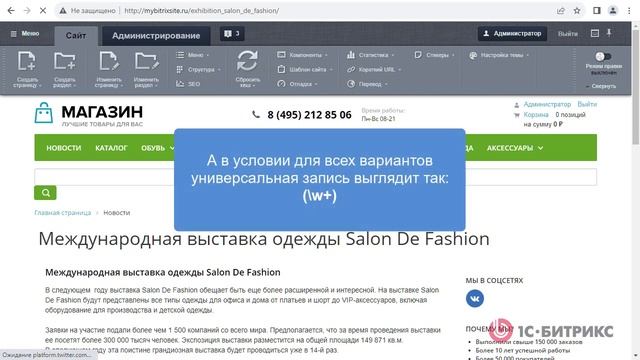Open the АКСЕССУАРЫ menu item
The width and height of the screenshot is (640, 360).
point(515,148)
